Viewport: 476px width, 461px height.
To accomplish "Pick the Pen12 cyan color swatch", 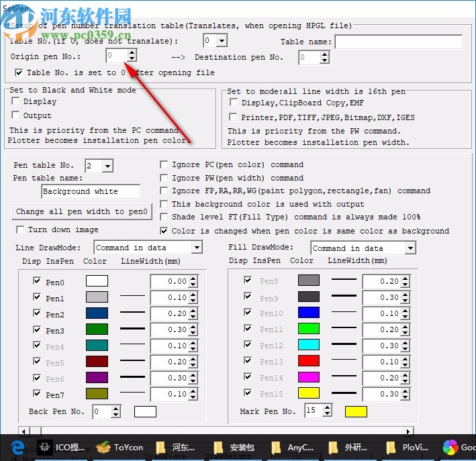I will tap(309, 344).
